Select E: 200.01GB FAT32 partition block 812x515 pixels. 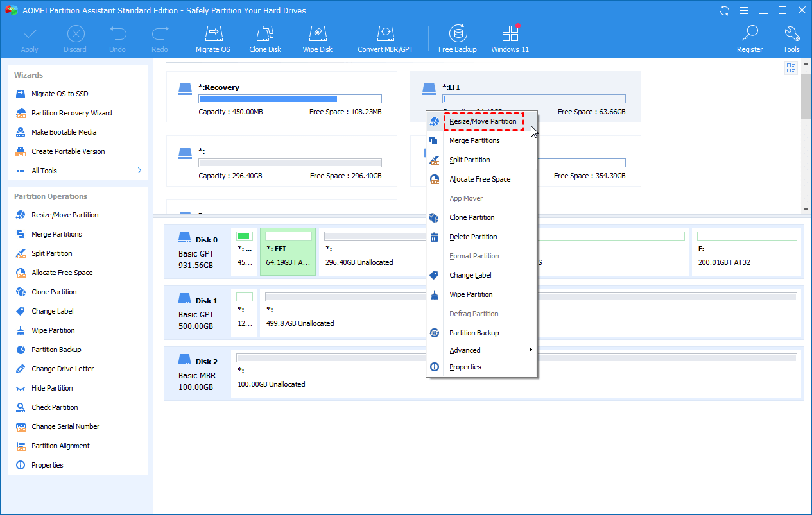tap(747, 251)
